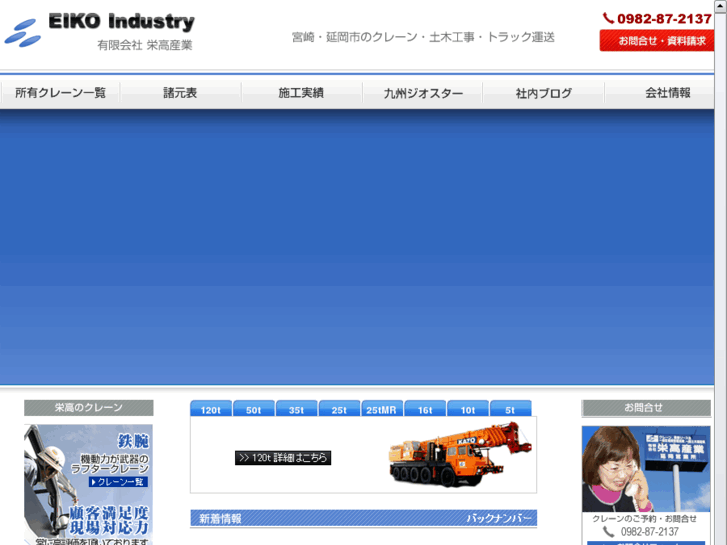Select the 35t crane tab
Image resolution: width=727 pixels, height=545 pixels.
296,409
